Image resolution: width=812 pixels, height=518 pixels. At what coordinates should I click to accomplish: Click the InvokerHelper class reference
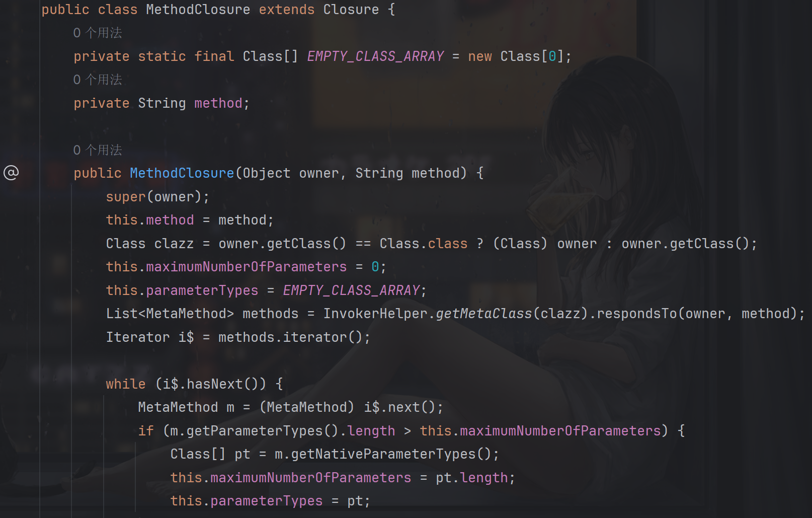coord(375,314)
